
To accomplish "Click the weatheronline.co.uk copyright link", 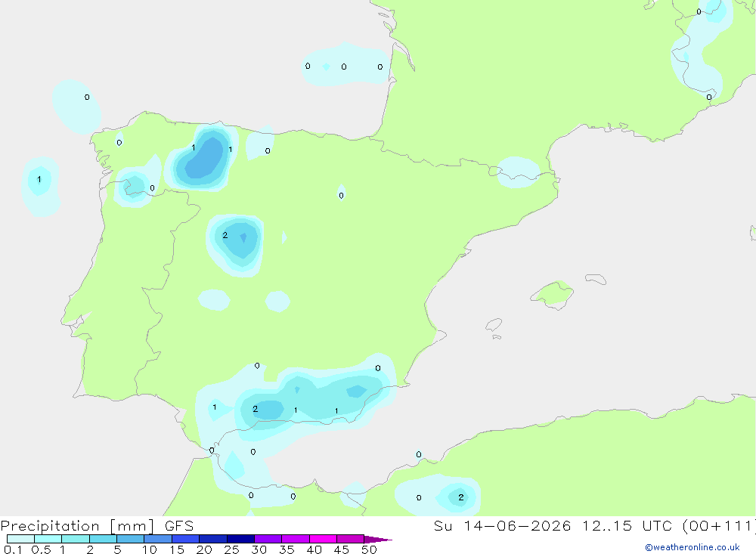I will point(692,547).
